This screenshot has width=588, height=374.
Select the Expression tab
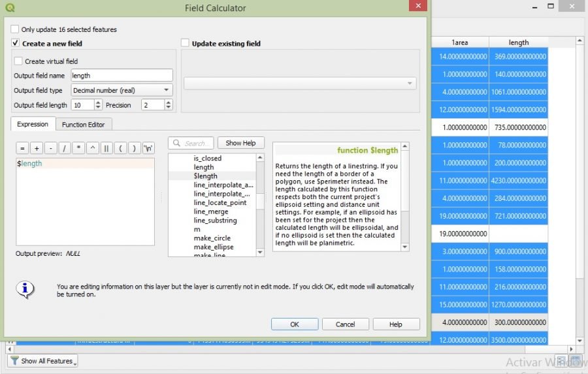click(x=33, y=124)
